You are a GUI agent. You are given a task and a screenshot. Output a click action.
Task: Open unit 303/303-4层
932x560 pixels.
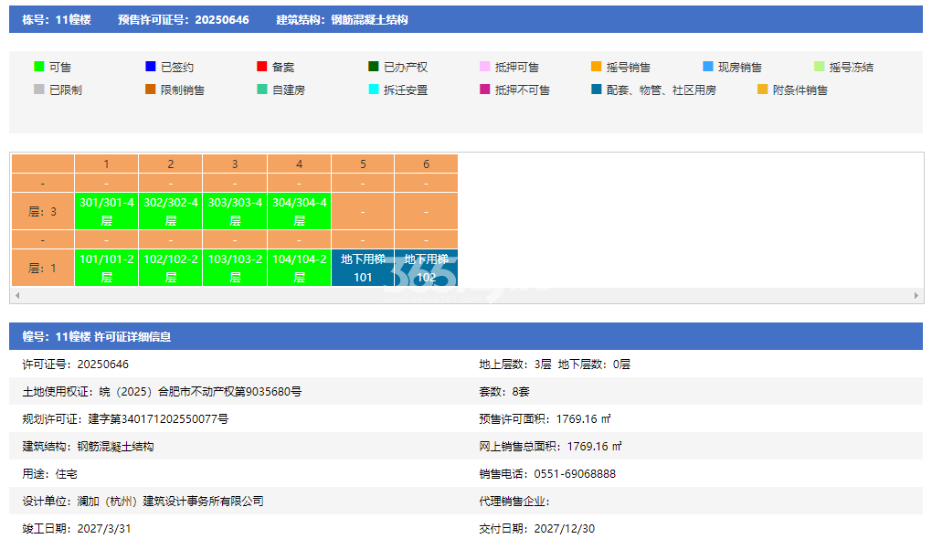click(x=235, y=211)
